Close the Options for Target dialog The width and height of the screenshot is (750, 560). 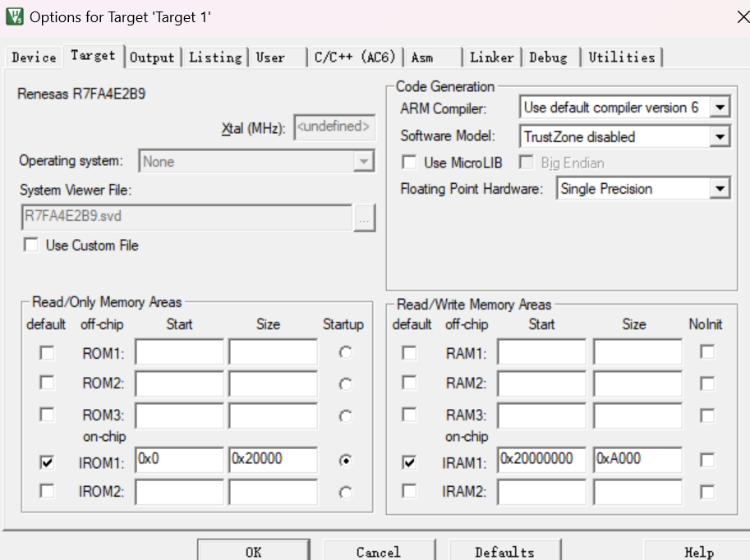[x=743, y=17]
